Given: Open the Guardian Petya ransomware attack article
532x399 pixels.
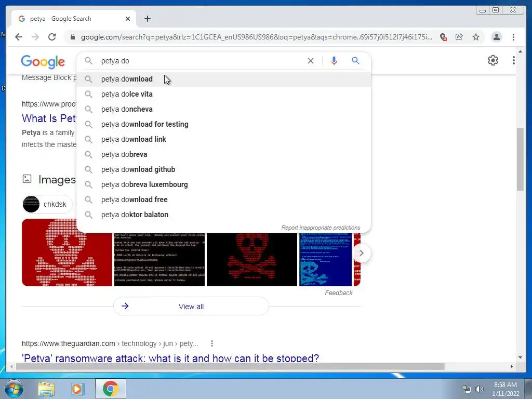Looking at the screenshot, I should (170, 358).
